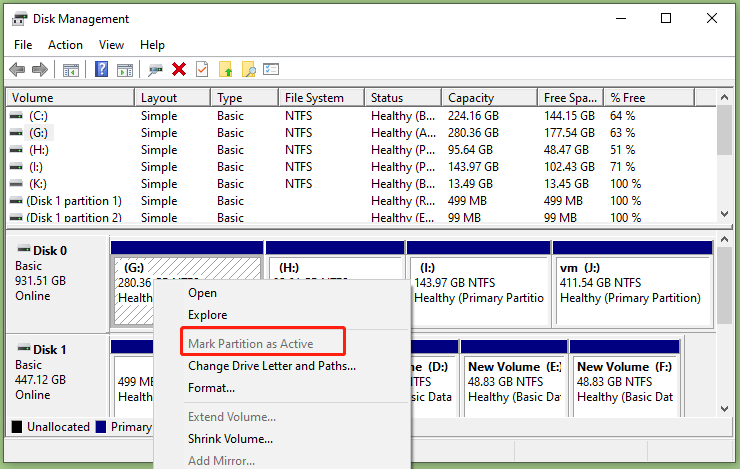Sort by the File System column header
Image resolution: width=740 pixels, height=469 pixels.
point(321,98)
